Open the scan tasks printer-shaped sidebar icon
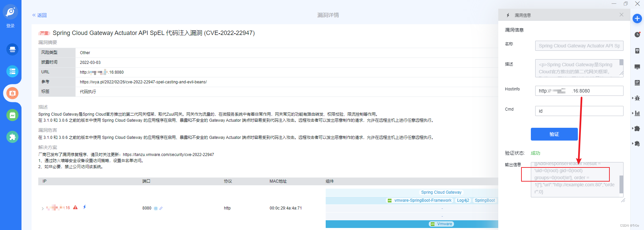 click(12, 49)
